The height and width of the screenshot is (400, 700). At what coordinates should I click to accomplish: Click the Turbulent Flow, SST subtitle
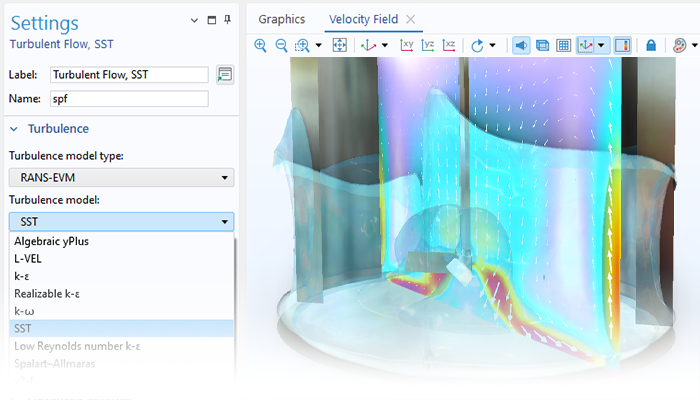62,44
